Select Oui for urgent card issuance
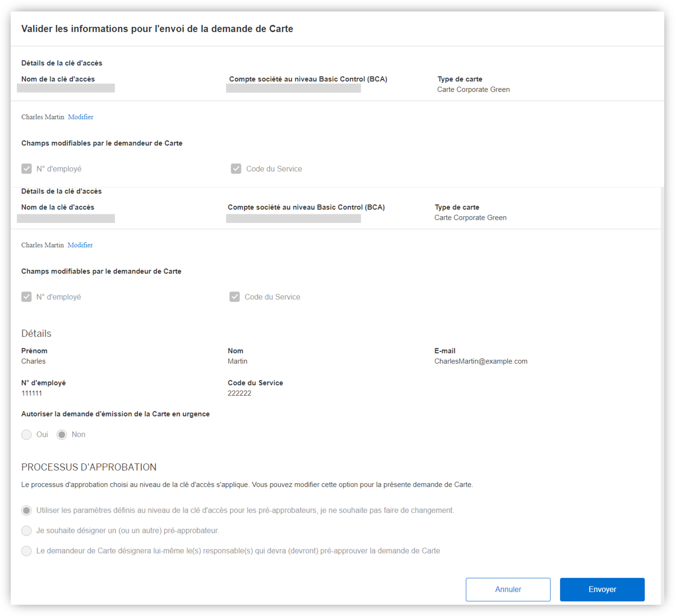Image resolution: width=675 pixels, height=616 pixels. 26,434
